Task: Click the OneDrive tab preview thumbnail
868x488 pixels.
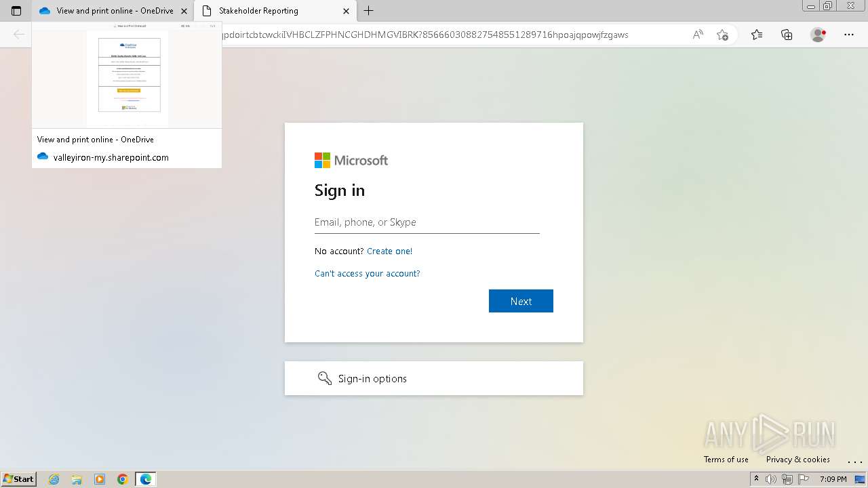Action: pos(127,75)
